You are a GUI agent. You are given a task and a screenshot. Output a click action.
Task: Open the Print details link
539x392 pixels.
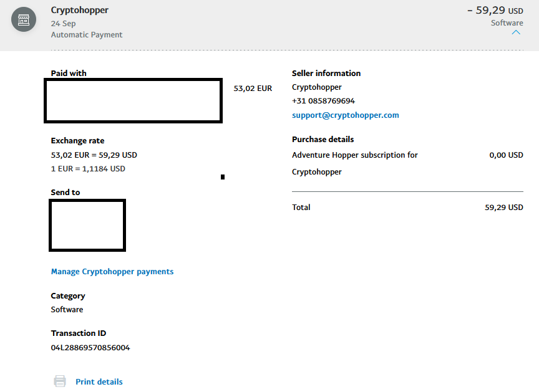pyautogui.click(x=99, y=381)
